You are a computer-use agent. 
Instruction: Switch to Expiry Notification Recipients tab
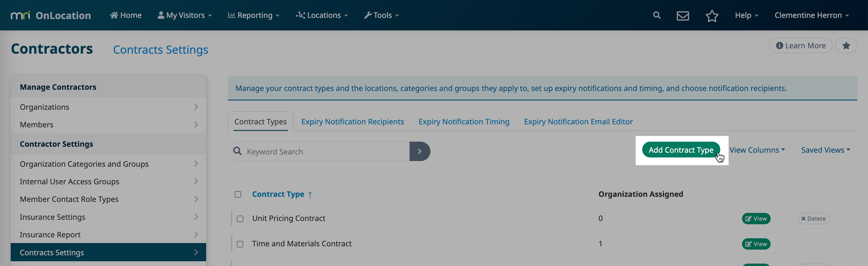pyautogui.click(x=352, y=121)
